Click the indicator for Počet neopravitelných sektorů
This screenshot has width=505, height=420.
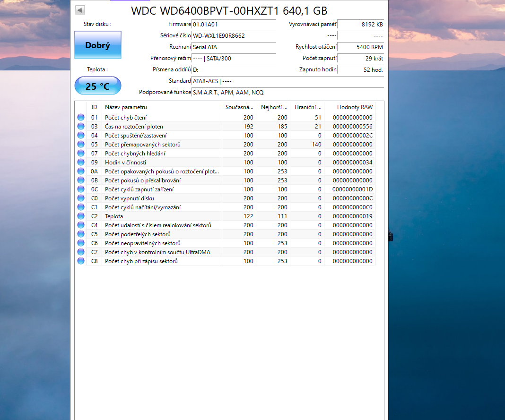click(x=80, y=243)
